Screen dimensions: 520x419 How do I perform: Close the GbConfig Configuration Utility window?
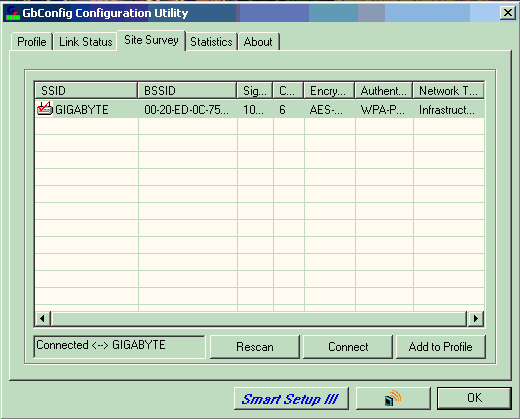pos(507,13)
